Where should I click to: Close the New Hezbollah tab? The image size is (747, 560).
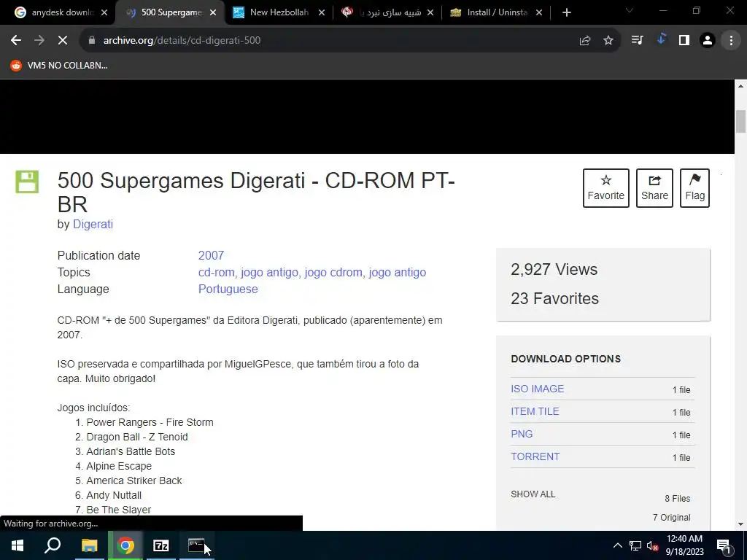click(x=322, y=13)
